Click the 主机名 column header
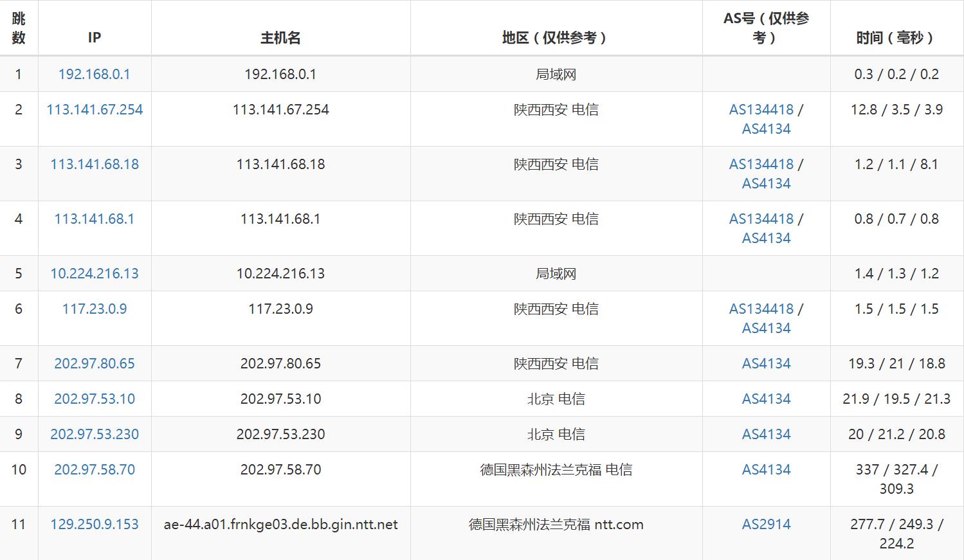Screen dimensions: 964x560 click(x=281, y=28)
